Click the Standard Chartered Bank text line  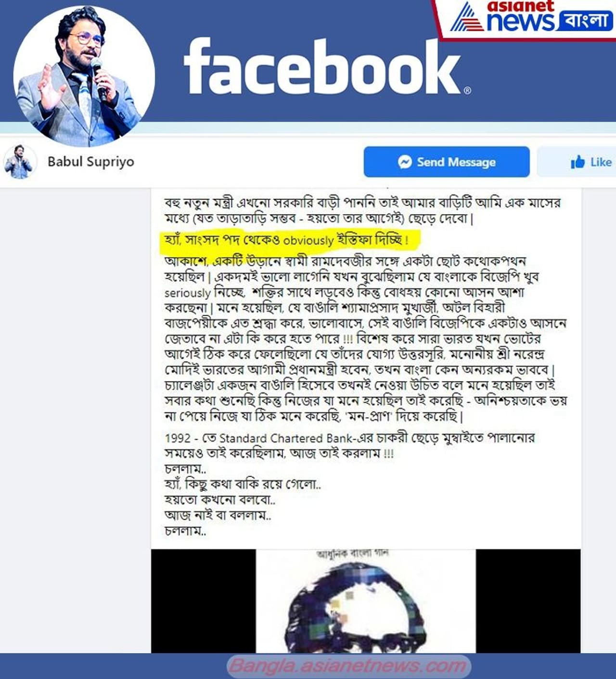pyautogui.click(x=349, y=438)
